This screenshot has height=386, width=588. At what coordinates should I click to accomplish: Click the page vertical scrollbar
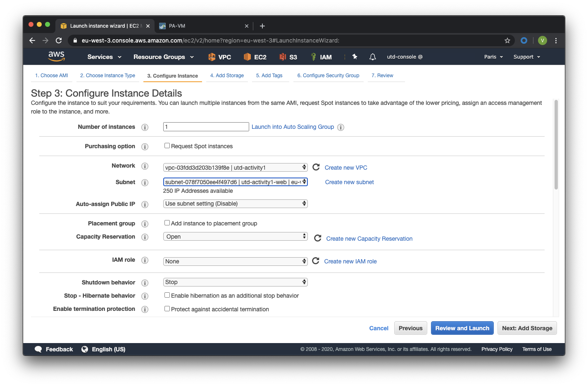click(556, 144)
